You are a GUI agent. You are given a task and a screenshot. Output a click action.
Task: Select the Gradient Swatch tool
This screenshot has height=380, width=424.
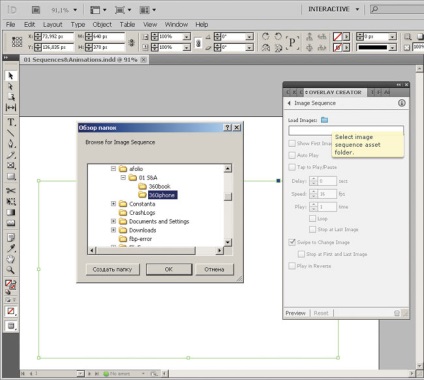pos(11,212)
